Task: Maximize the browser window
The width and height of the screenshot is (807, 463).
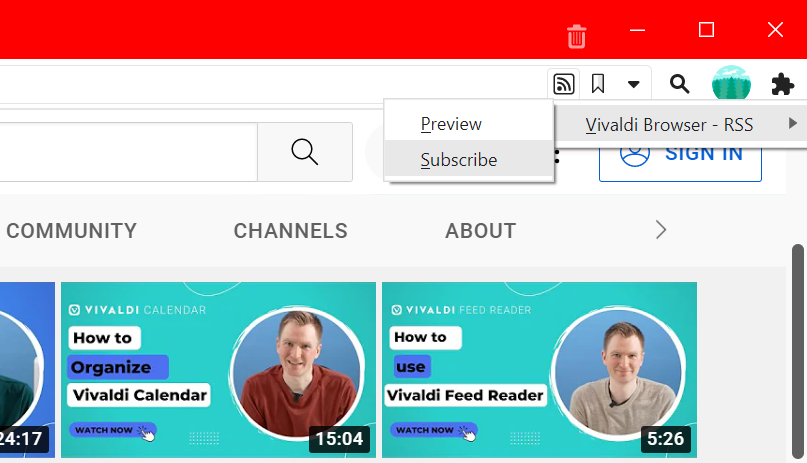Action: (706, 30)
